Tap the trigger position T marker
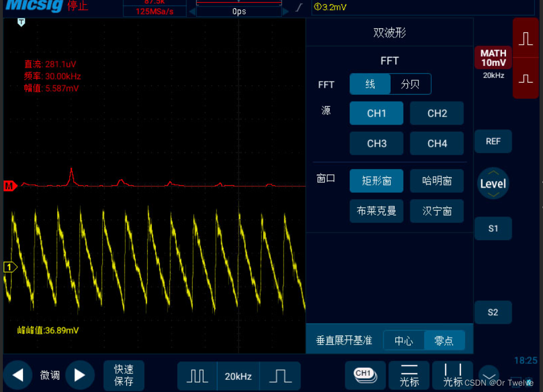The height and width of the screenshot is (392, 543). (x=21, y=23)
